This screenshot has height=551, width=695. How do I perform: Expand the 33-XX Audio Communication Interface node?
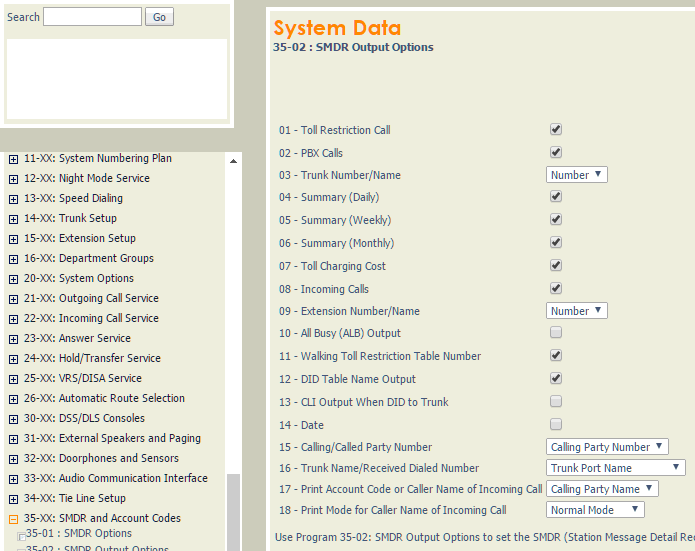tap(13, 479)
